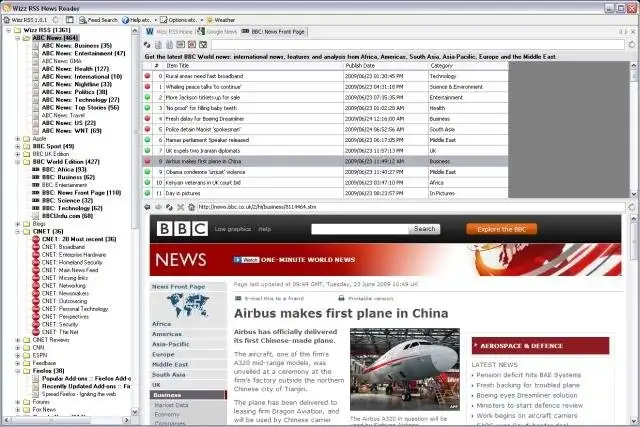Screen dimensions: 640x427
Task: Toggle the green dot for 'UK expels two Iranian diplomats'
Action: click(x=147, y=150)
